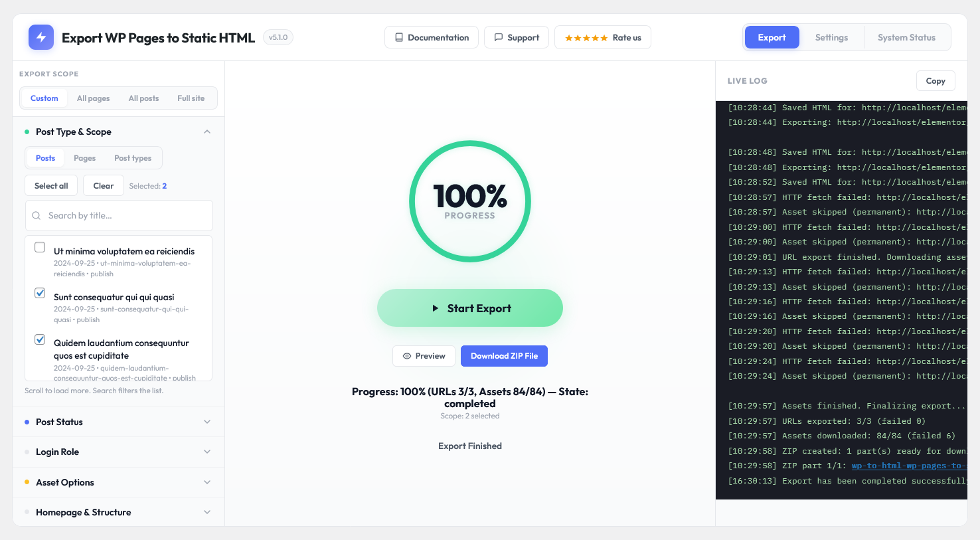980x540 pixels.
Task: Click the green status dot beside Post Type & Scope
Action: click(x=27, y=132)
